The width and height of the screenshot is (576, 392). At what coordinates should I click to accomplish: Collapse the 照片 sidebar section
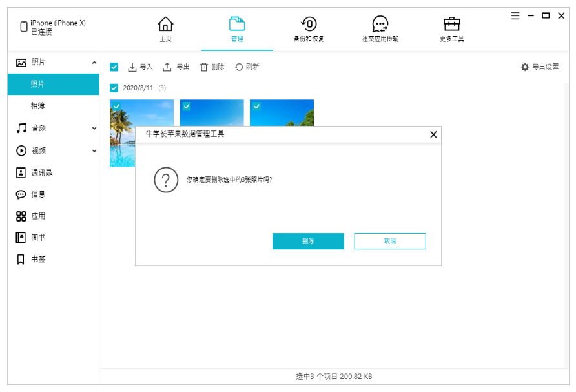(94, 63)
